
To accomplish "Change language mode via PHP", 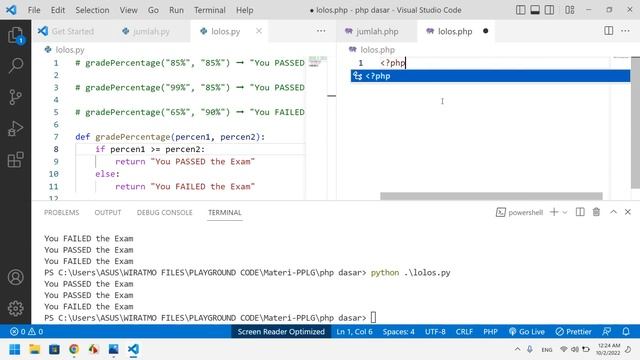I will coord(490,331).
